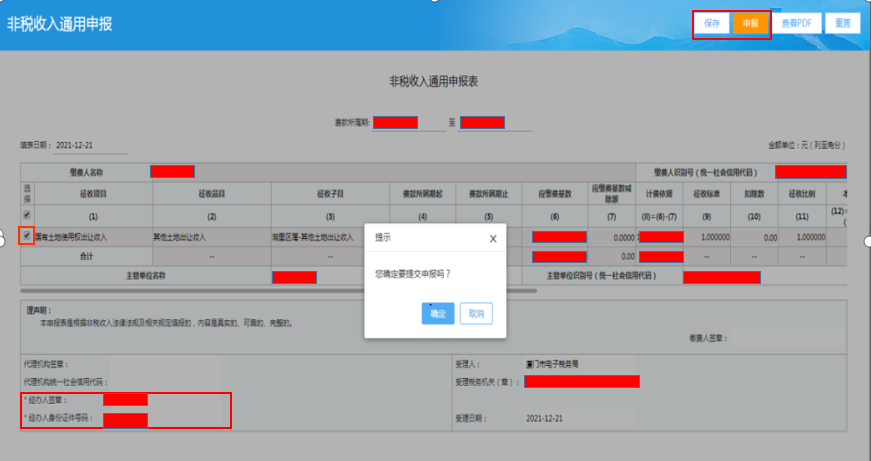Click the 征收项目 column header
The width and height of the screenshot is (871, 461).
(x=93, y=194)
